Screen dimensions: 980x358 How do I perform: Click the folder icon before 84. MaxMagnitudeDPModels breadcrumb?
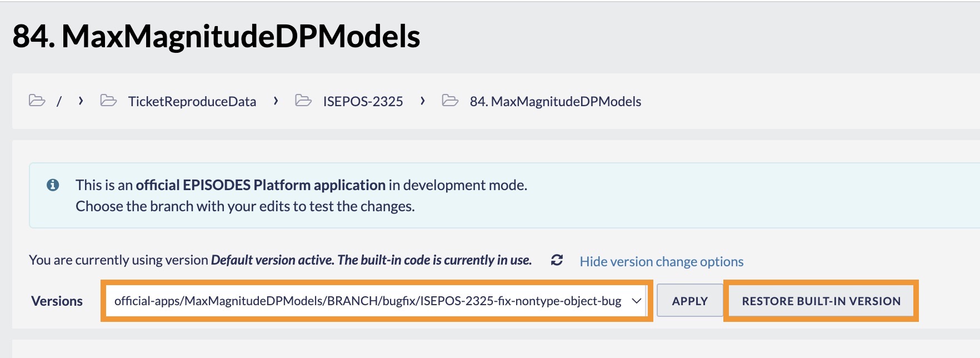[x=450, y=101]
